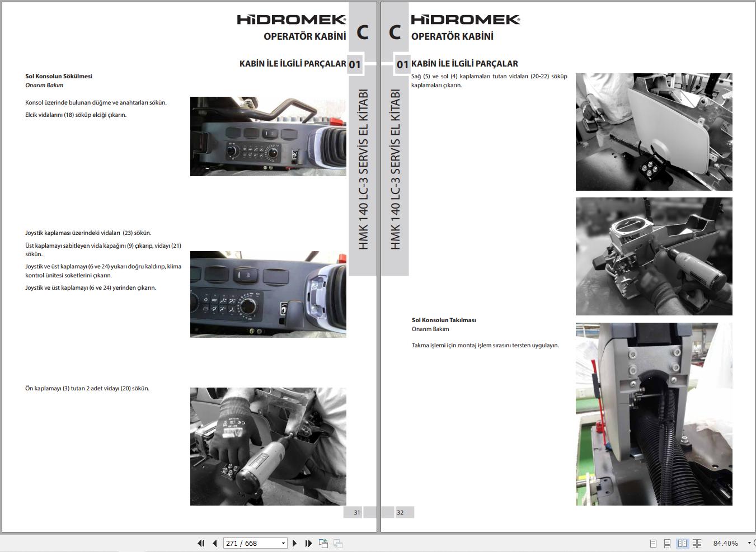The image size is (756, 552).
Task: Click 'Onarım Bakım' italic subheading on left page
Action: click(x=44, y=85)
